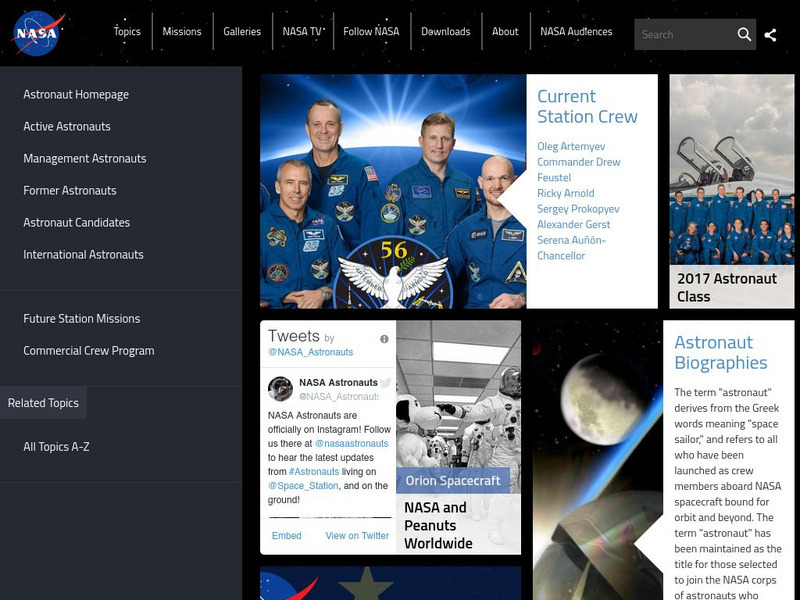This screenshot has width=800, height=600.
Task: Open the 2017 Astronaut Class photo
Action: coord(728,190)
